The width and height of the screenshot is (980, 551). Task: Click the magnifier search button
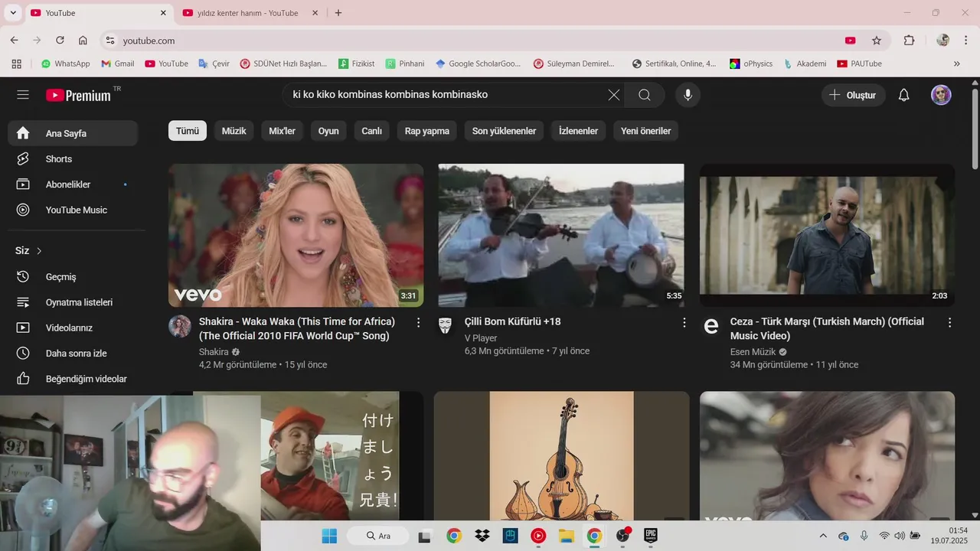(645, 95)
